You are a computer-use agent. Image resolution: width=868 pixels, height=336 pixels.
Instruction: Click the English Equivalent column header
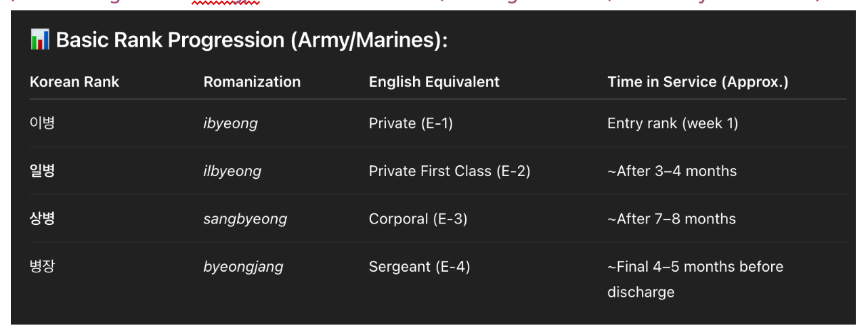tap(434, 82)
